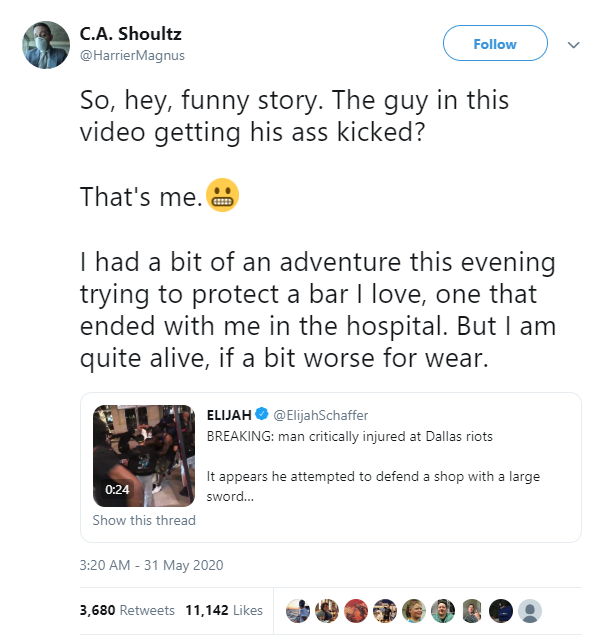The image size is (610, 639).
Task: Open the @ElijahSchaffer handle
Action: (321, 415)
